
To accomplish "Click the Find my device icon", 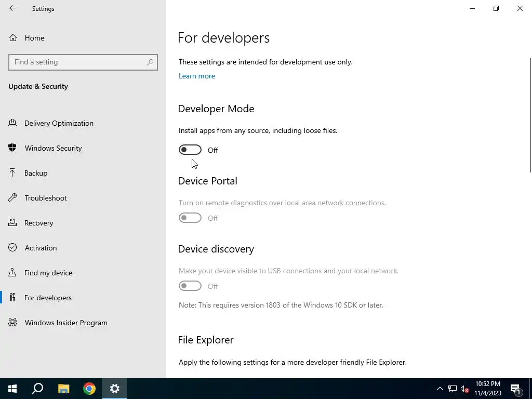I will click(x=12, y=272).
